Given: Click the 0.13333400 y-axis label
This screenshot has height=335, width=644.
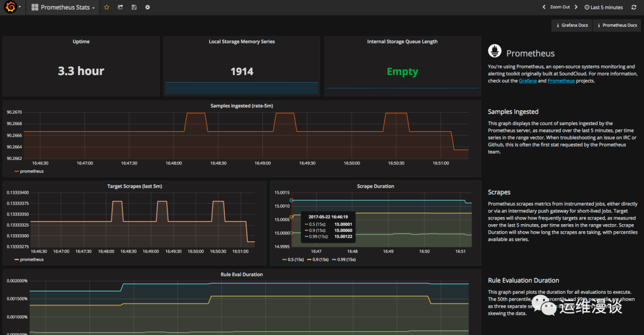Looking at the screenshot, I should 18,193.
